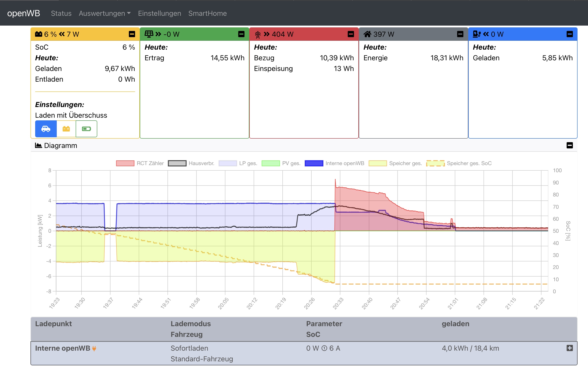Click the power pylon icon in the grid card
This screenshot has height=368, width=588.
point(258,34)
